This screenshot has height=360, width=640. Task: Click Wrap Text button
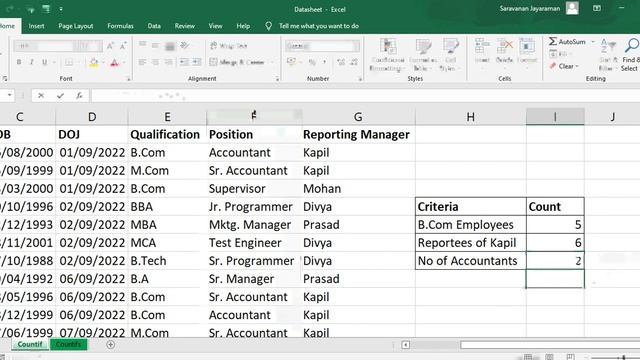(x=229, y=46)
